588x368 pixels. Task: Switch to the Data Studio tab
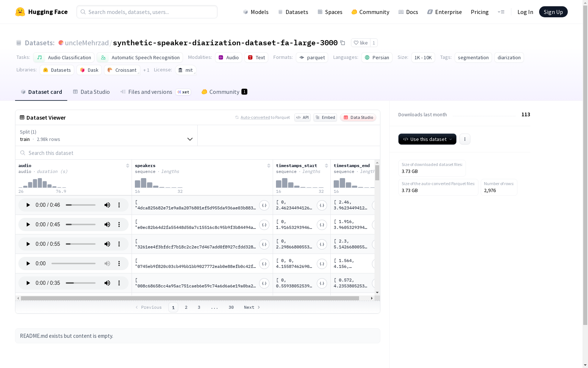(92, 92)
